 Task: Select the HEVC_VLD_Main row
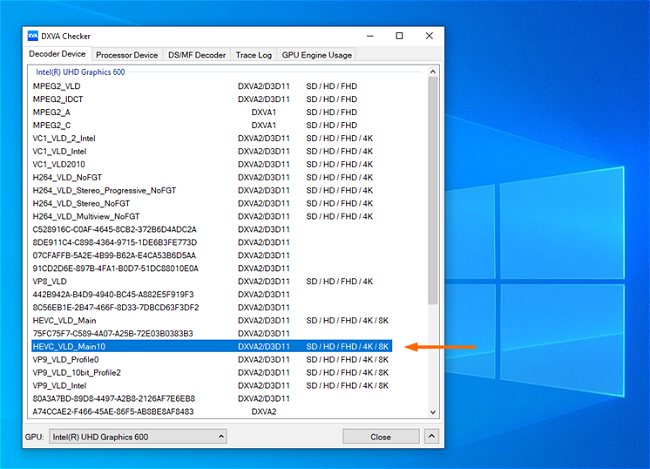point(211,320)
